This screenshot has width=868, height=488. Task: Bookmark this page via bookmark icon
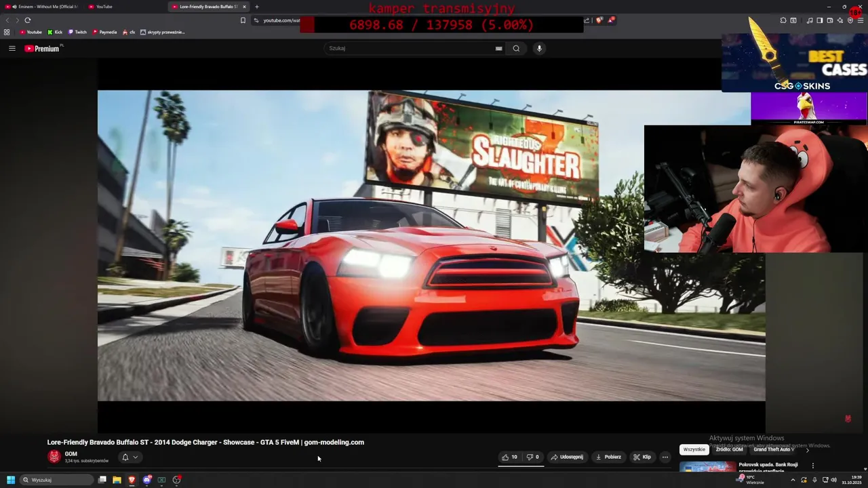[x=243, y=20]
